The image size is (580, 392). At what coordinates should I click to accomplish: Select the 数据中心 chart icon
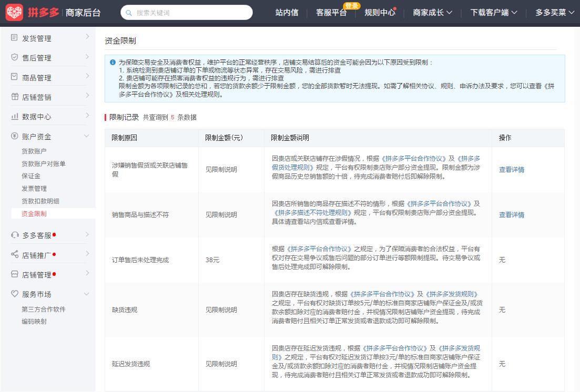click(x=14, y=116)
